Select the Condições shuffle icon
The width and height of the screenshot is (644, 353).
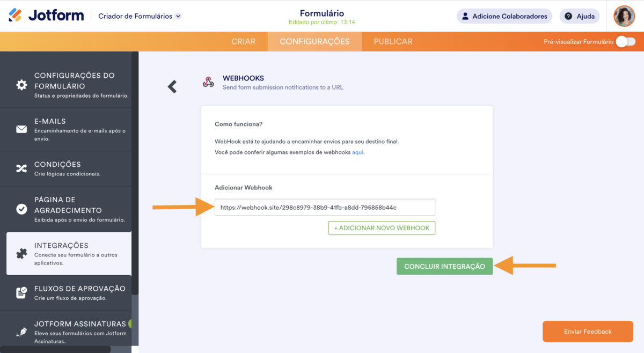coord(21,168)
